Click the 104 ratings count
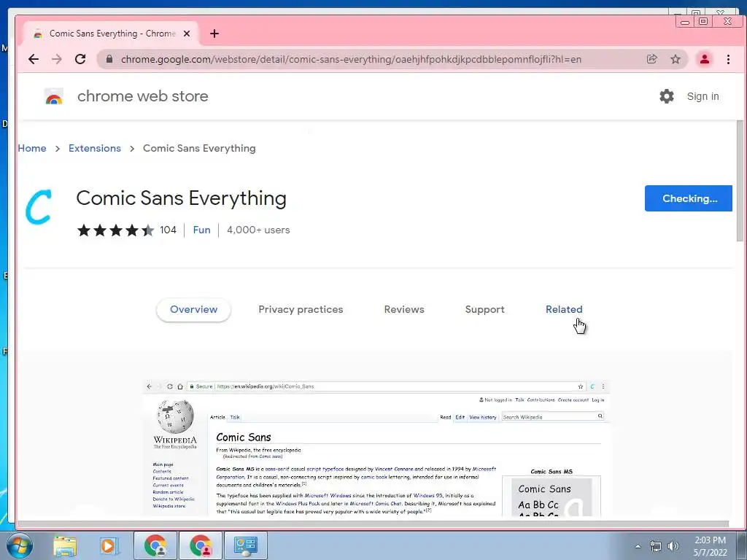 tap(169, 230)
